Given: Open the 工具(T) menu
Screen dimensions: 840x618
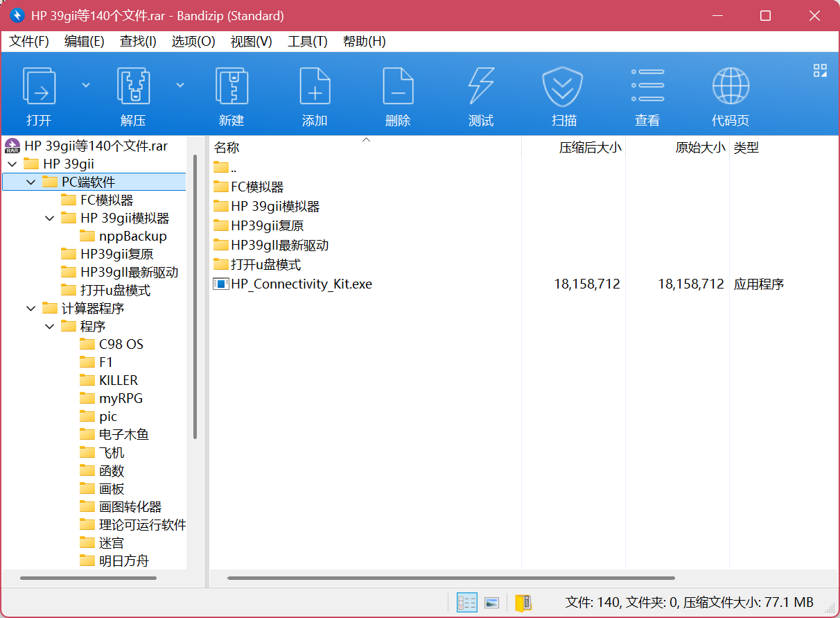Looking at the screenshot, I should coord(308,42).
